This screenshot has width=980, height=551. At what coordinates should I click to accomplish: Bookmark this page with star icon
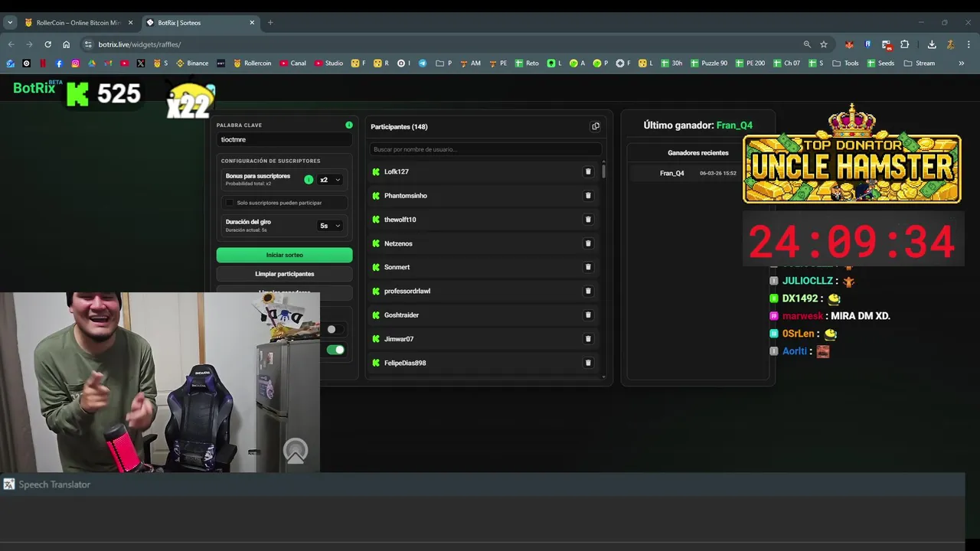tap(824, 44)
